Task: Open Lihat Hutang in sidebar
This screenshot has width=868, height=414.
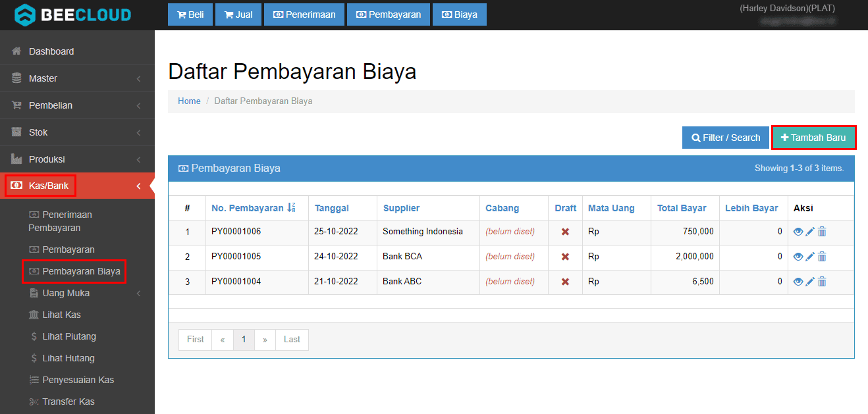Action: (63, 358)
